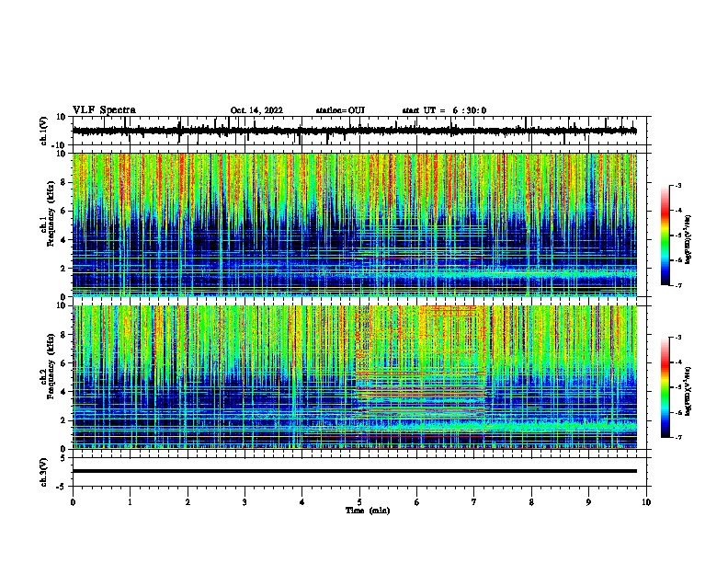Click the "-7" label on ch.2 colorbar
728x563 pixels.
(x=677, y=437)
